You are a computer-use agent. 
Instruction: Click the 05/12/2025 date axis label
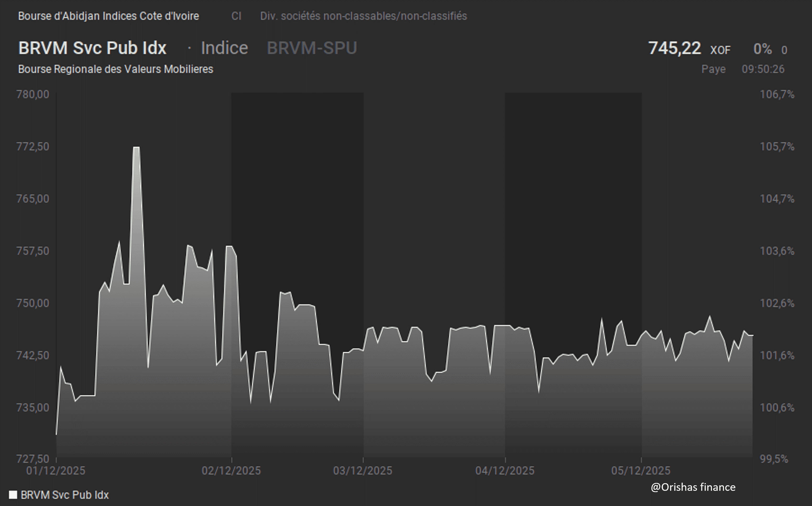[641, 471]
